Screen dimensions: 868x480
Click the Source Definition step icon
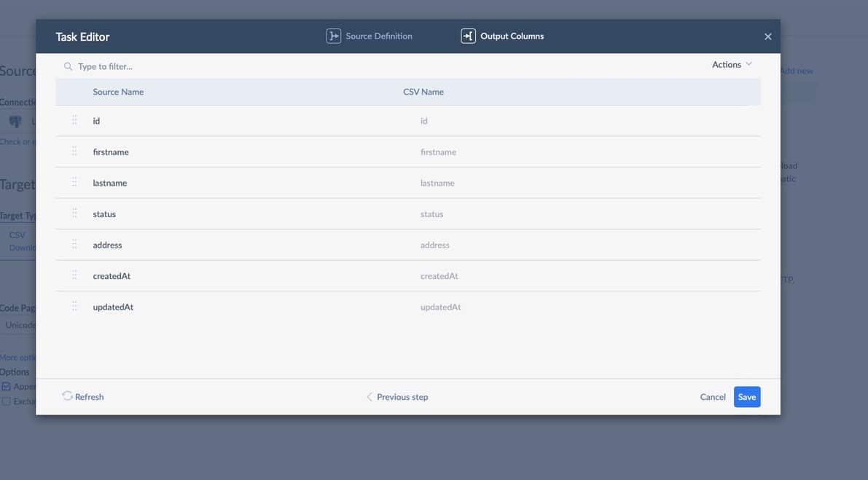coord(333,36)
